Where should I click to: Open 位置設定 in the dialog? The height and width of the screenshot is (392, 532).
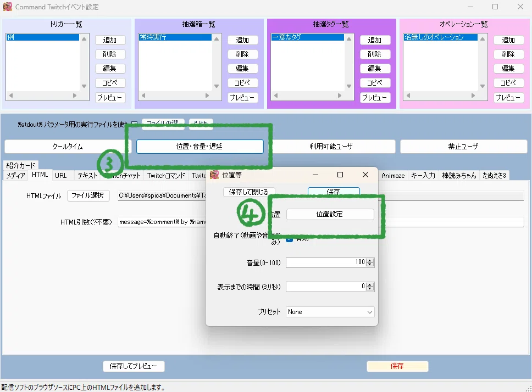tap(330, 214)
